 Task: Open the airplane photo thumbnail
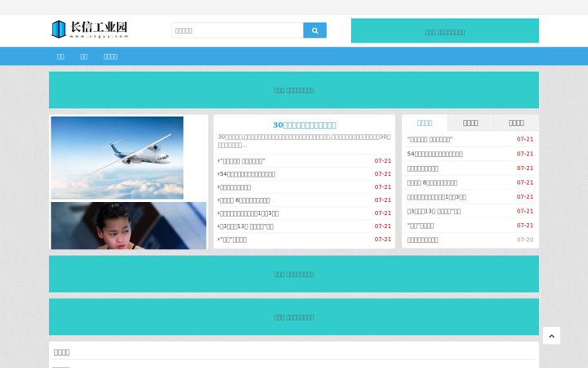(x=117, y=158)
